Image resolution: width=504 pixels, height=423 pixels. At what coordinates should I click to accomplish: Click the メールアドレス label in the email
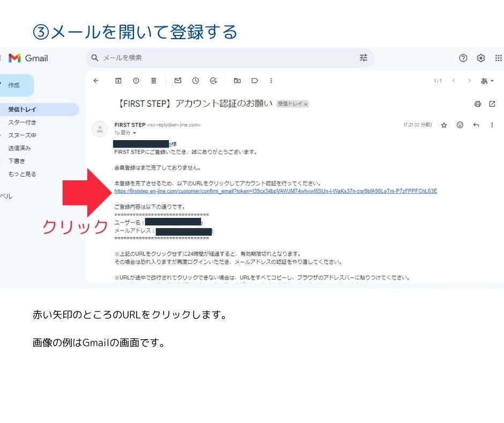tap(135, 231)
